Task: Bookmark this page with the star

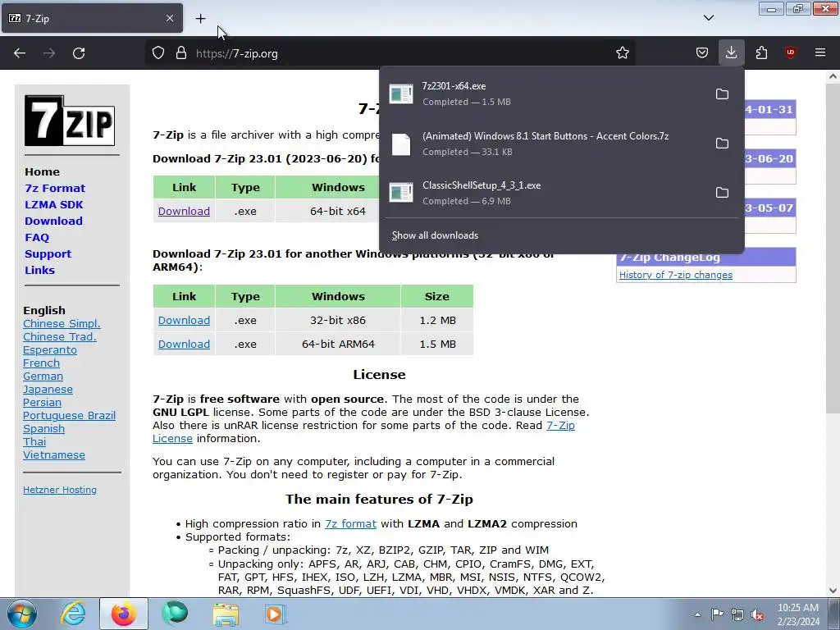Action: click(x=622, y=53)
